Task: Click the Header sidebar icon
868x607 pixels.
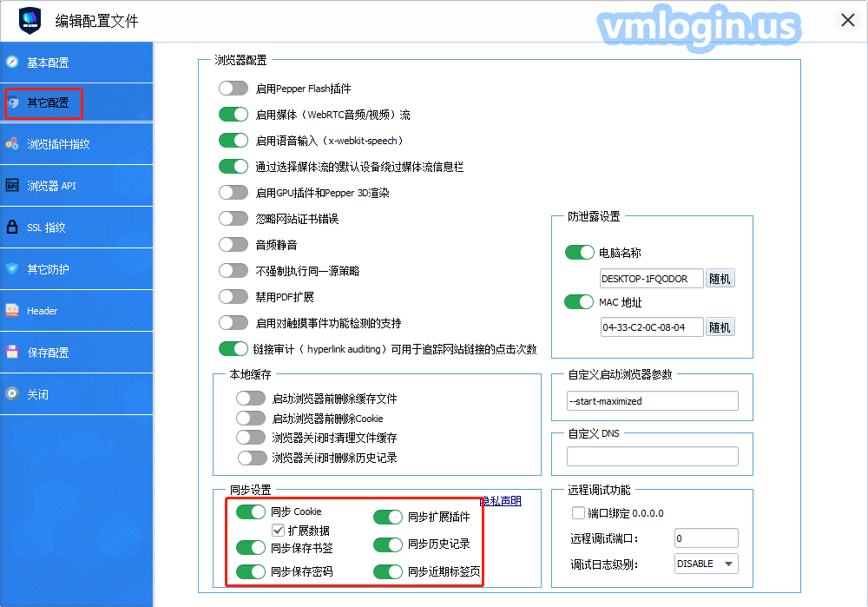Action: [12, 311]
